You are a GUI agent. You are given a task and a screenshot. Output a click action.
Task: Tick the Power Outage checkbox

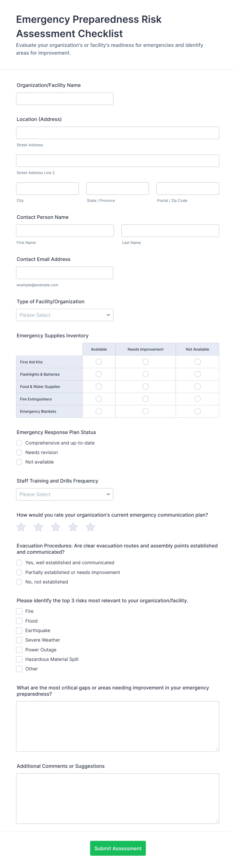point(19,650)
